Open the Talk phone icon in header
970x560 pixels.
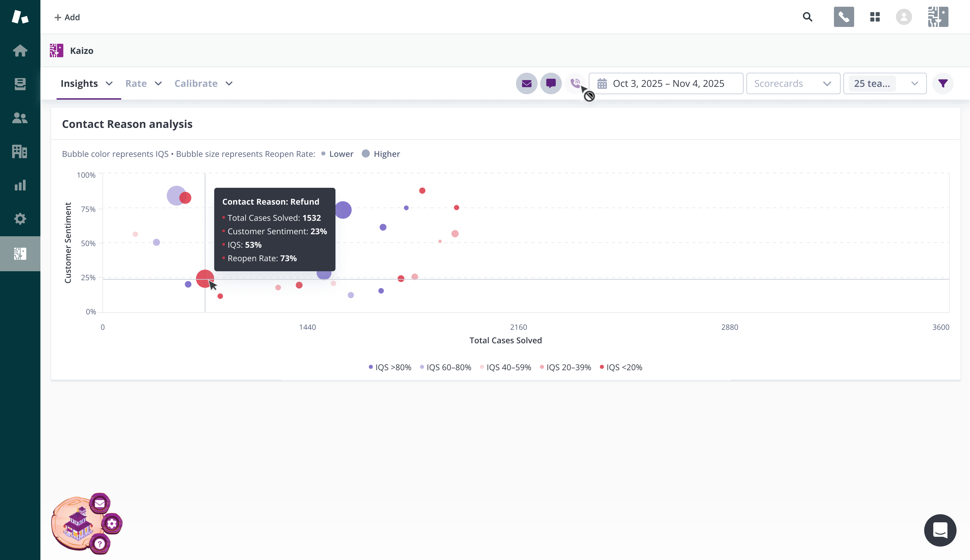click(844, 17)
